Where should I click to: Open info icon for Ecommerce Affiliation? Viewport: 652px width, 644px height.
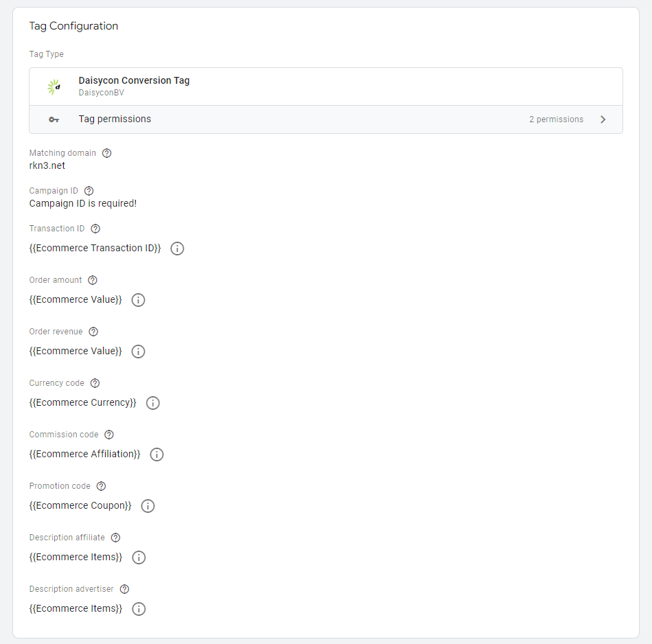coord(156,455)
